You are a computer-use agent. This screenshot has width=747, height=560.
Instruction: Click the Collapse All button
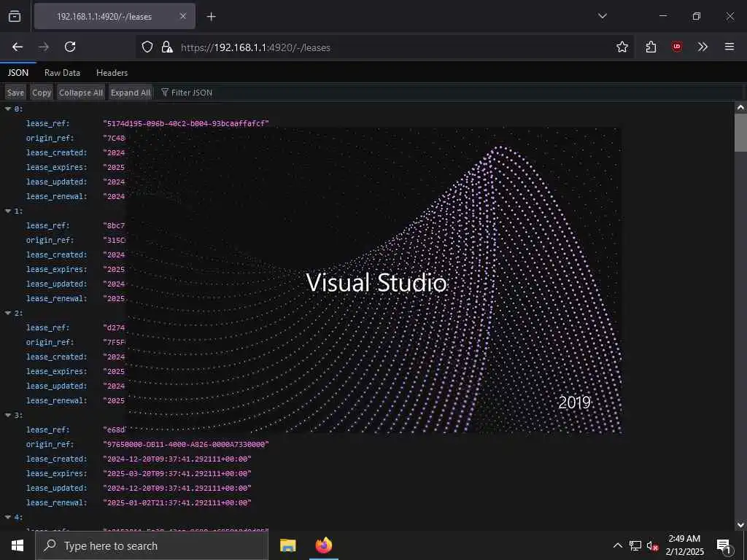80,93
